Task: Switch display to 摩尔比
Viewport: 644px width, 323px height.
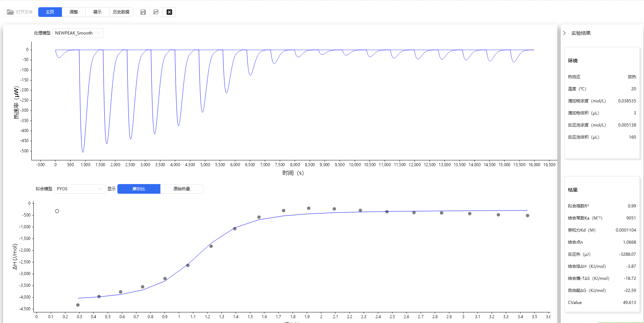Action: click(x=139, y=189)
